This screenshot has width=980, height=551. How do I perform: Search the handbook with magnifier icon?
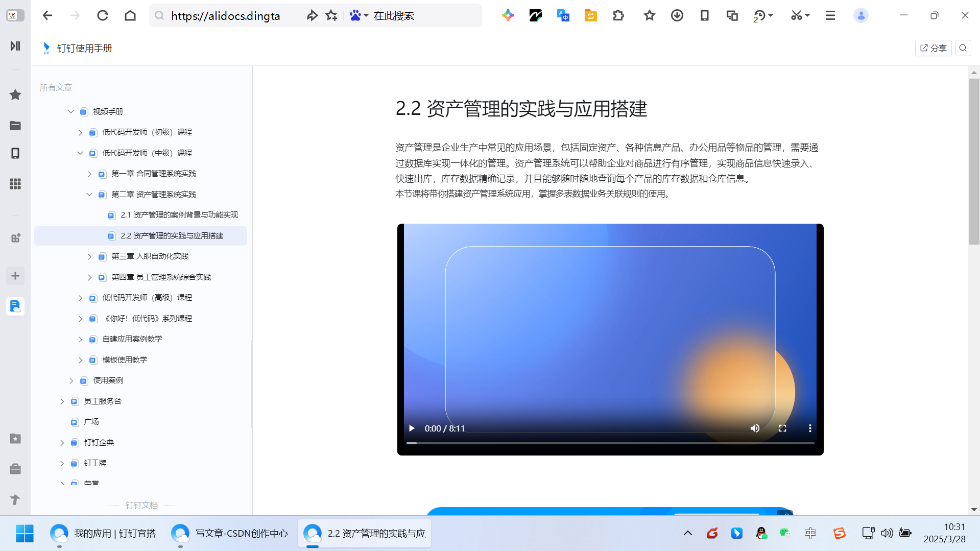coord(963,48)
